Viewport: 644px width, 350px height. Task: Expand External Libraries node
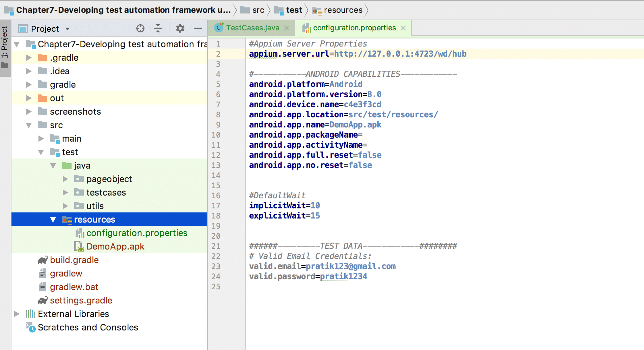click(x=17, y=314)
